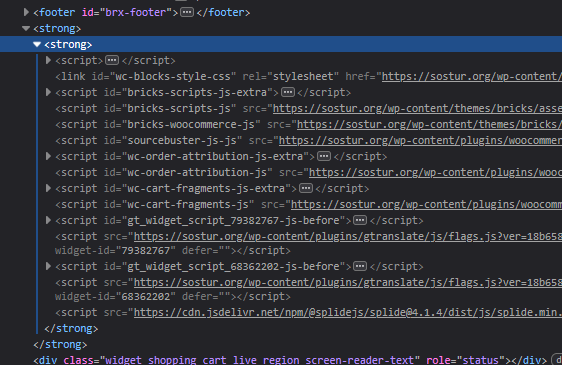562x365 pixels.
Task: Click ellipsis badge of gt_widget_script_68362202-js-before
Action: 360,266
